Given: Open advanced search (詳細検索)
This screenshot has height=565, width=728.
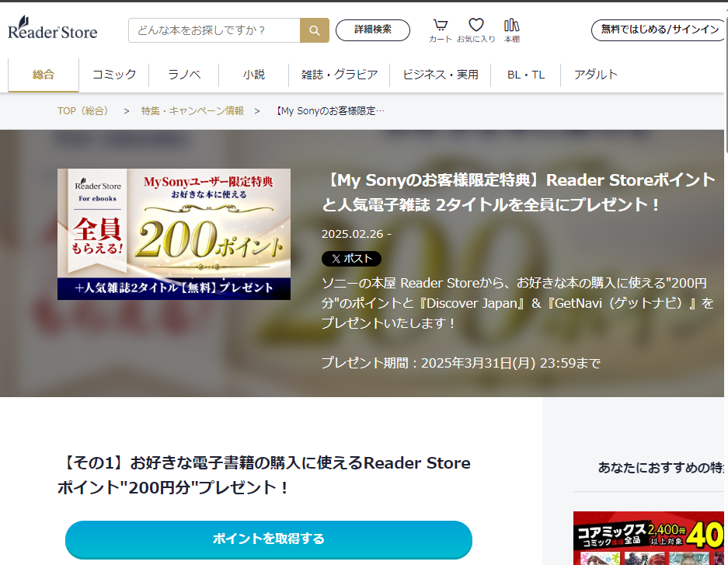Looking at the screenshot, I should click(373, 30).
